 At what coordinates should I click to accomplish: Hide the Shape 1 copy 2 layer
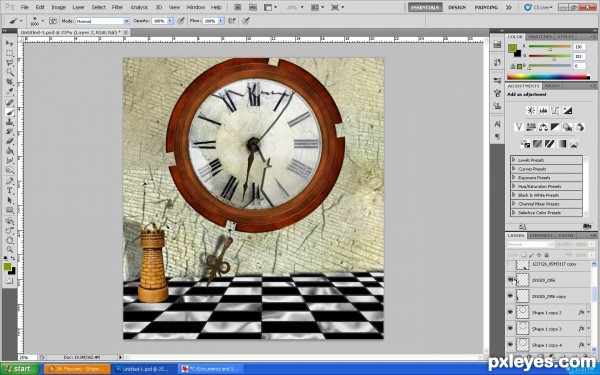[x=510, y=312]
